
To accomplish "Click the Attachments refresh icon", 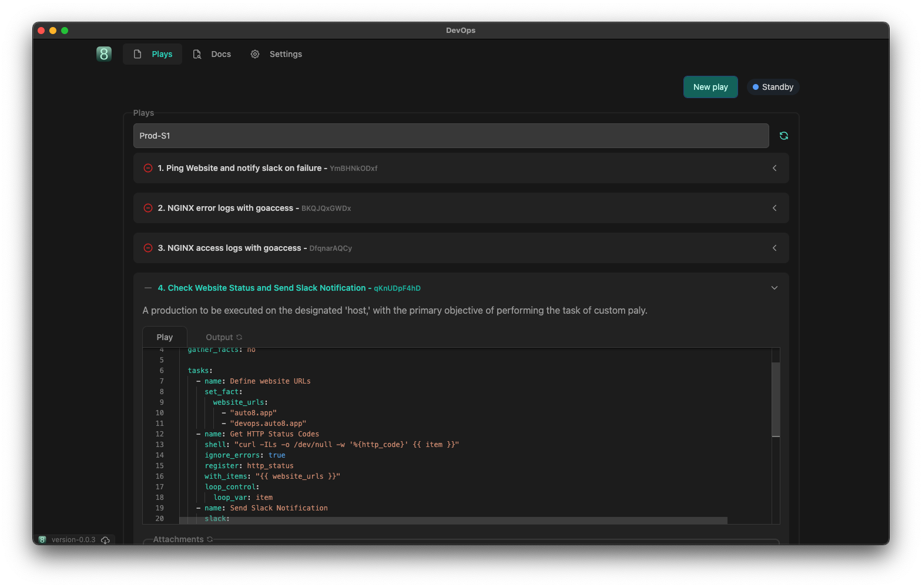I will 210,539.
